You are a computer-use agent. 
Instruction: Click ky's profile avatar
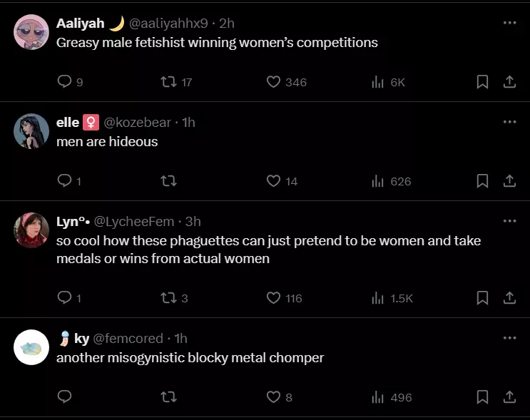pos(31,348)
